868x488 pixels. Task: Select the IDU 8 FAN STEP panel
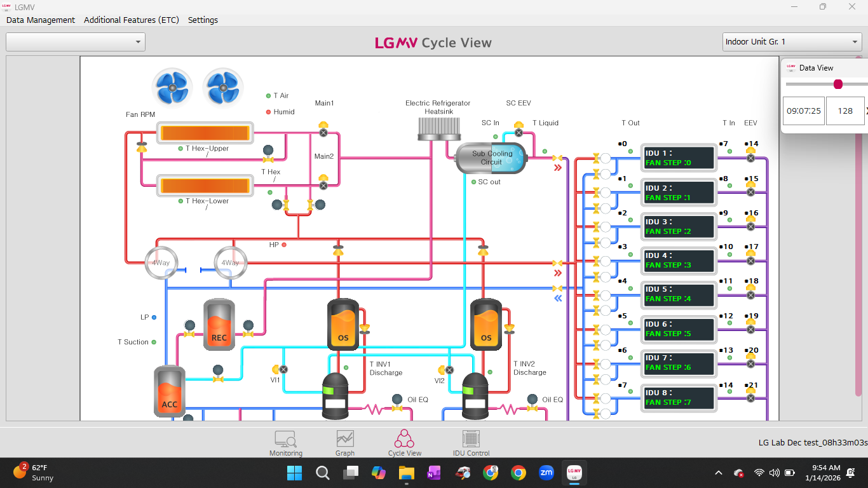pos(679,398)
